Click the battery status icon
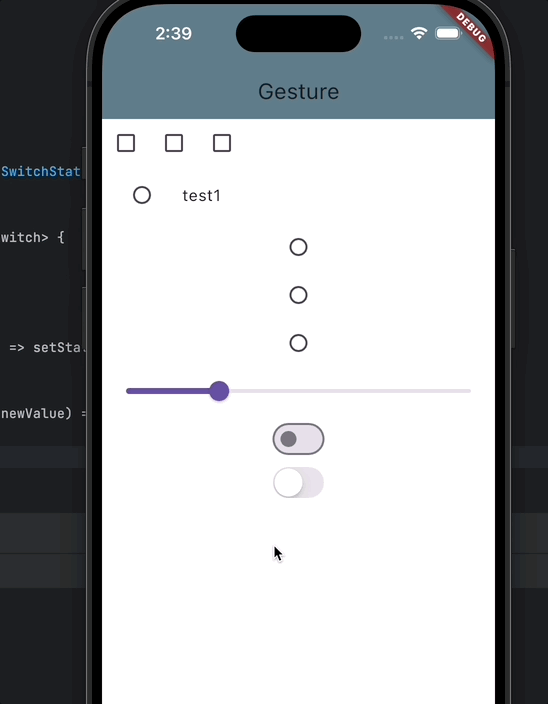The width and height of the screenshot is (548, 704). pos(448,34)
